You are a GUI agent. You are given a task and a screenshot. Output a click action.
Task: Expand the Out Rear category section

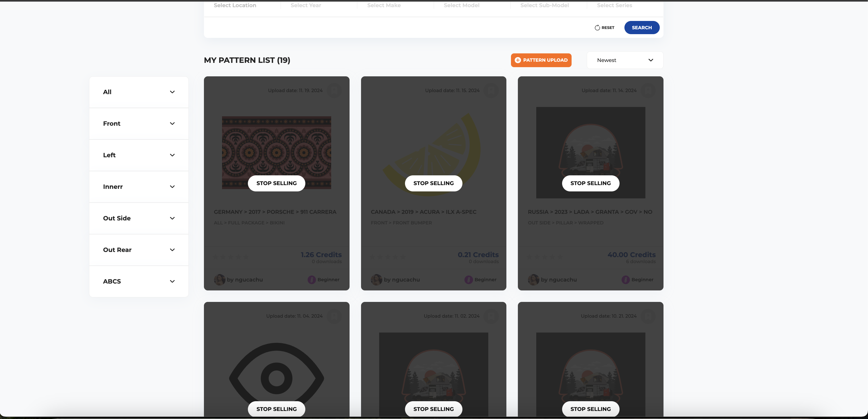pos(139,250)
